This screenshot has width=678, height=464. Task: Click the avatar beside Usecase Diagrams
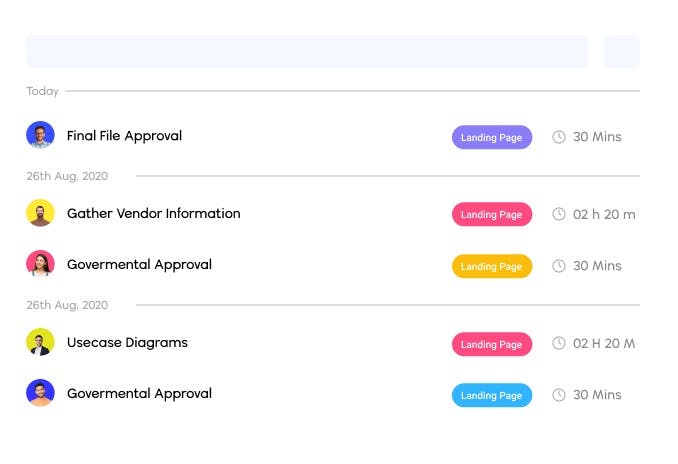coord(40,342)
